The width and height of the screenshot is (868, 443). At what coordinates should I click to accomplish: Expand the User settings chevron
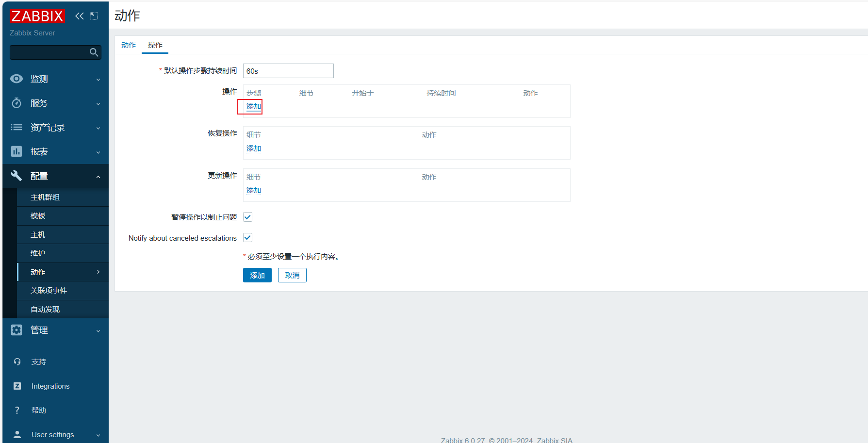[x=98, y=435]
